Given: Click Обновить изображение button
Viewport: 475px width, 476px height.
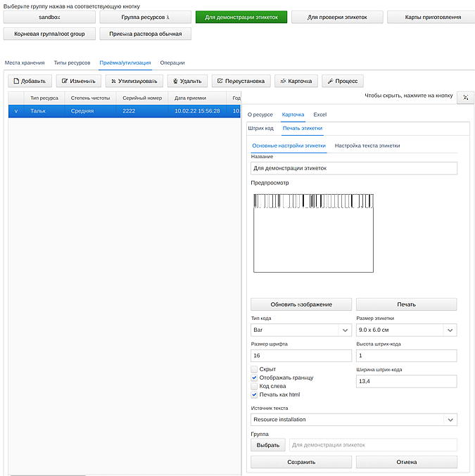Looking at the screenshot, I should (x=301, y=304).
